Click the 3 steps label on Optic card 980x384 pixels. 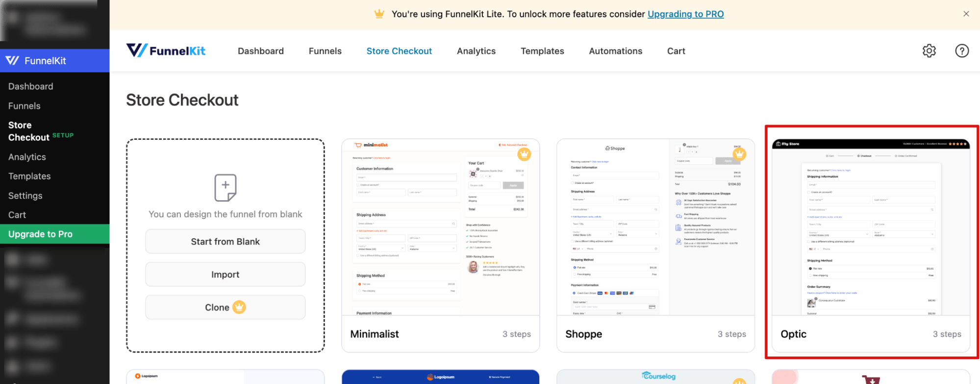947,334
